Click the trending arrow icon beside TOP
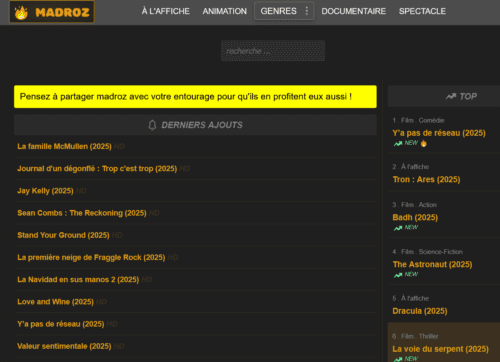 click(451, 96)
